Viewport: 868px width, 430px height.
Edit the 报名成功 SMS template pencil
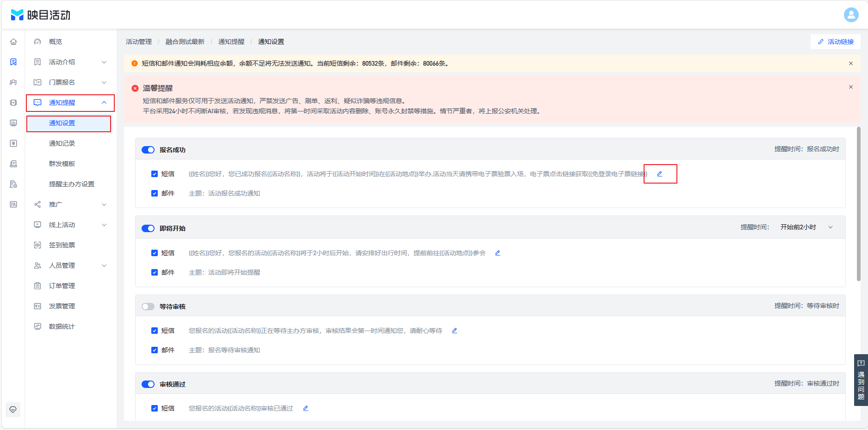pyautogui.click(x=660, y=174)
